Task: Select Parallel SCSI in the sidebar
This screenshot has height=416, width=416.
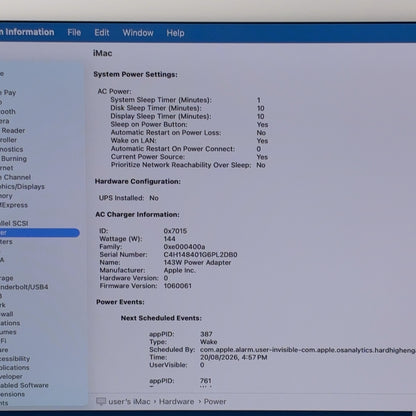Action: pos(14,223)
